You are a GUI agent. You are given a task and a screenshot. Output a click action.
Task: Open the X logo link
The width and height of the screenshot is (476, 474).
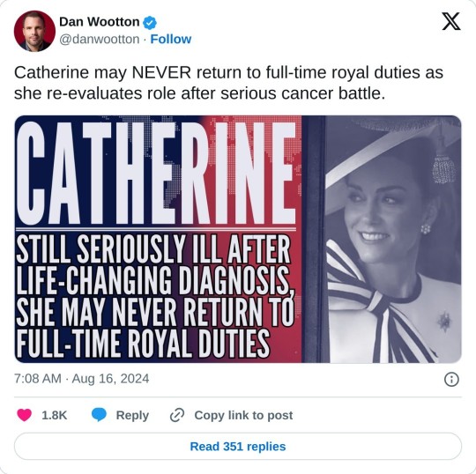click(451, 21)
